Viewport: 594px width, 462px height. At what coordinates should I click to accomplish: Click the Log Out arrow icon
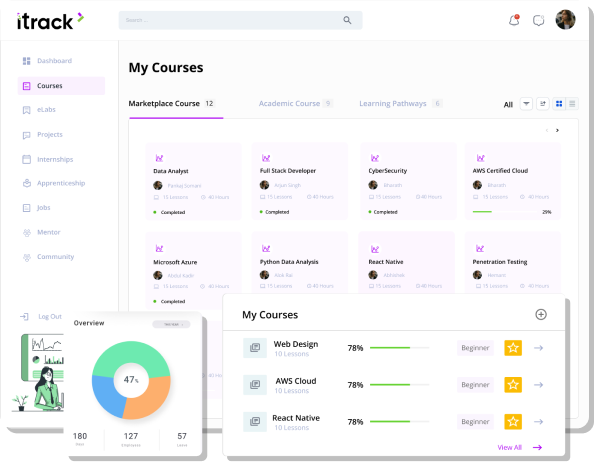click(x=24, y=317)
